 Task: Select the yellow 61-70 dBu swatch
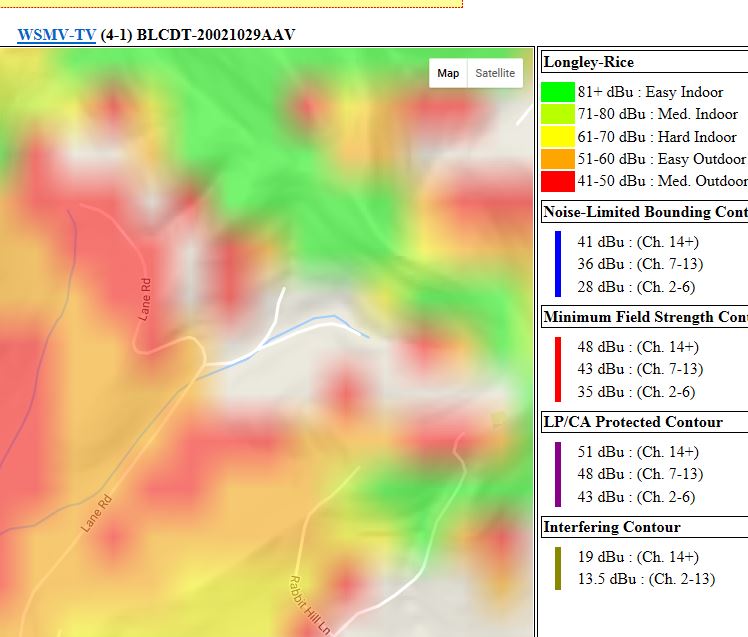point(558,137)
